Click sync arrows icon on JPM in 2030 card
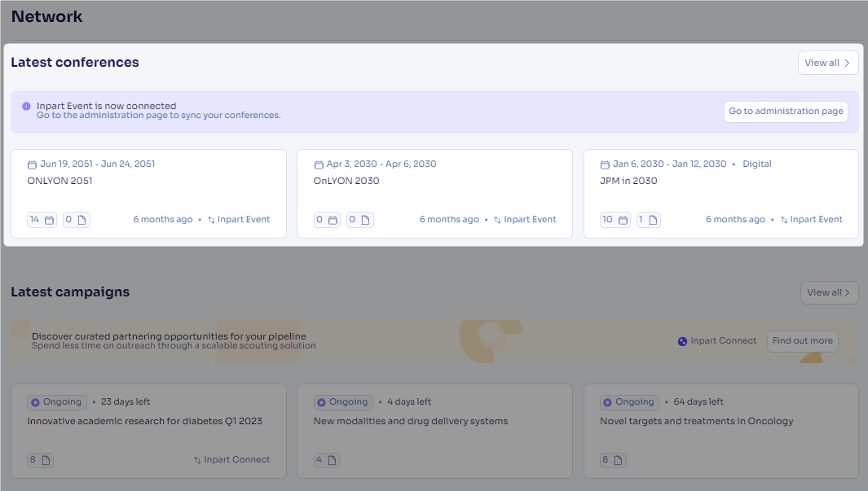 tap(784, 220)
